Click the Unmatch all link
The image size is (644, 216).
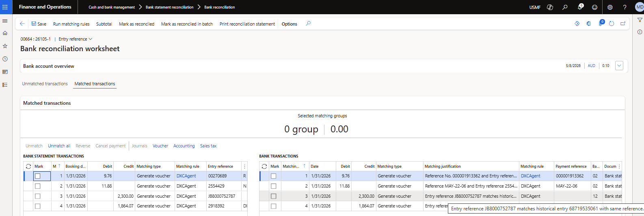coord(59,146)
